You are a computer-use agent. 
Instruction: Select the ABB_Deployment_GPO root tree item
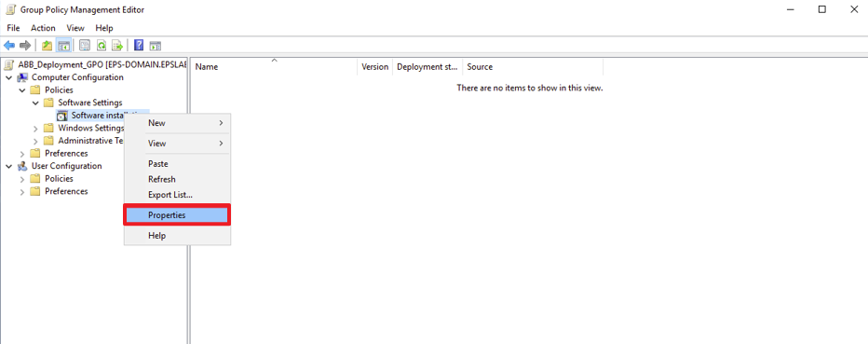pyautogui.click(x=102, y=65)
